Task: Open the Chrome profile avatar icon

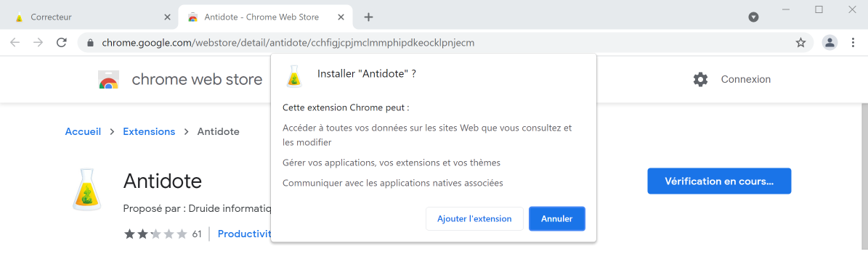Action: pos(830,43)
